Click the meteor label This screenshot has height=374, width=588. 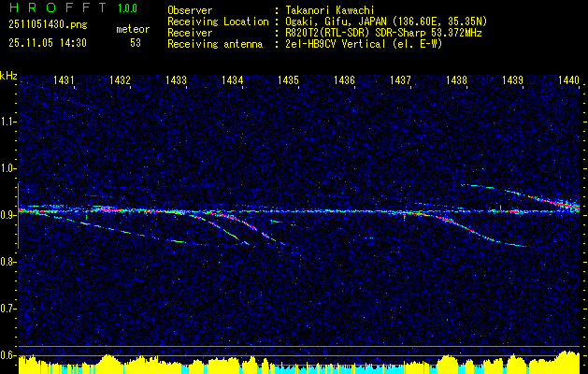(133, 29)
